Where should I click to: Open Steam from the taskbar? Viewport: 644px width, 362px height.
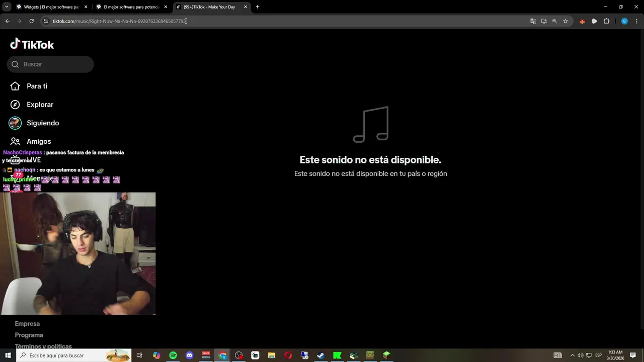[x=320, y=355]
